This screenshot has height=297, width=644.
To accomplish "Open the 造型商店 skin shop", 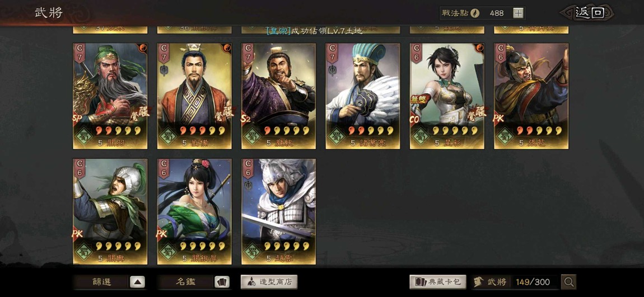I will pyautogui.click(x=269, y=282).
